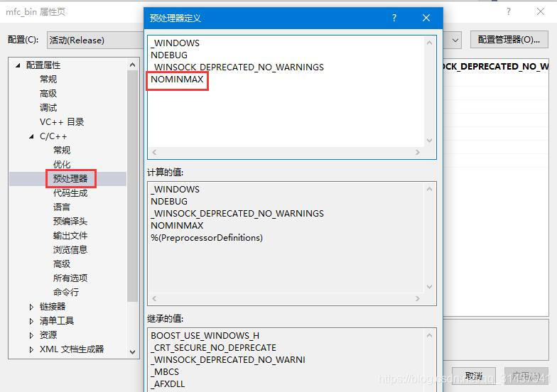Click _CRT_SECURE_NO_DEPRECATE in 继承的值 list

click(213, 348)
